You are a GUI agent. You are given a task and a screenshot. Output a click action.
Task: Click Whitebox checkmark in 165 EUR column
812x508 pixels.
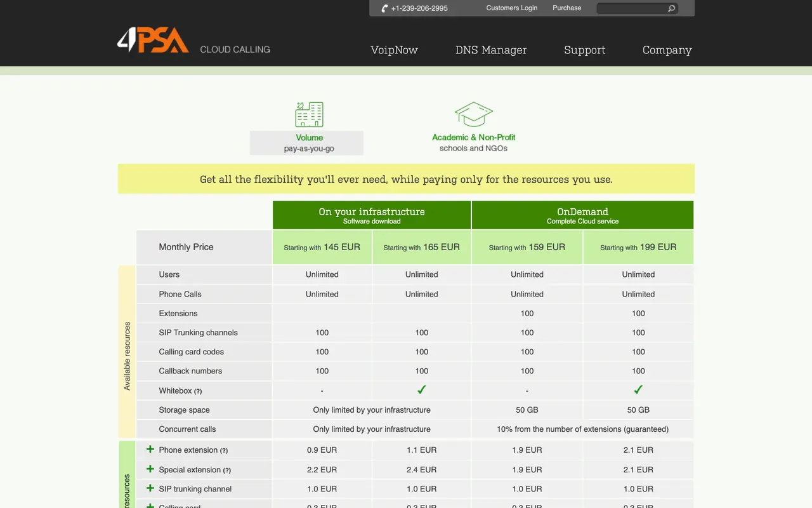click(x=422, y=390)
